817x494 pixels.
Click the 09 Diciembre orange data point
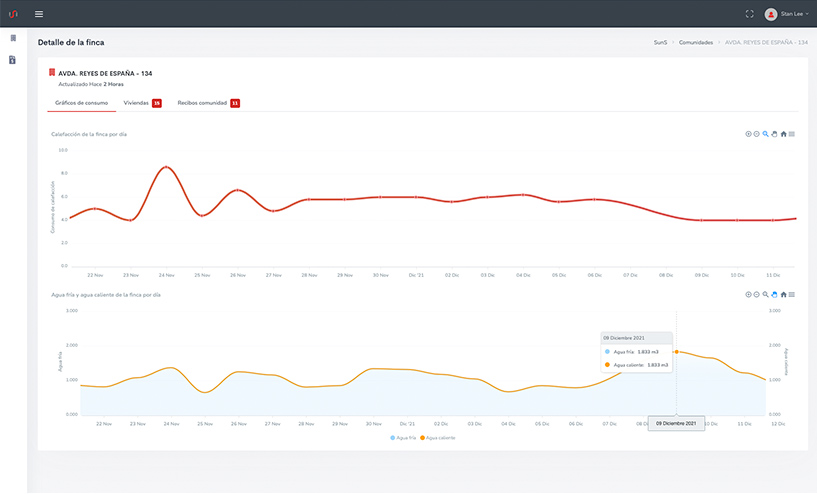[676, 352]
